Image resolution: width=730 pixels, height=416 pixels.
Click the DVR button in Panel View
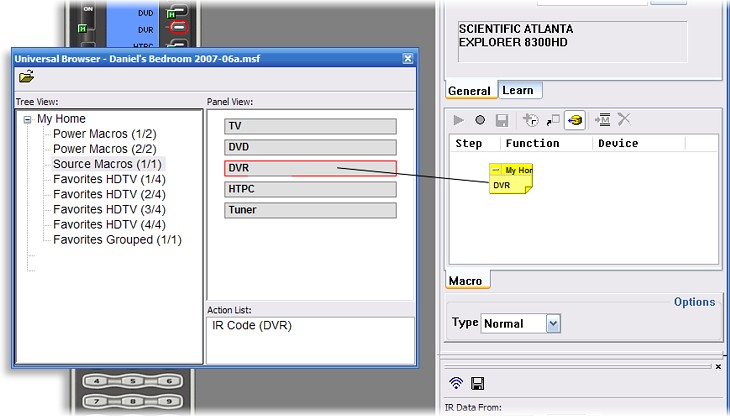tap(310, 168)
